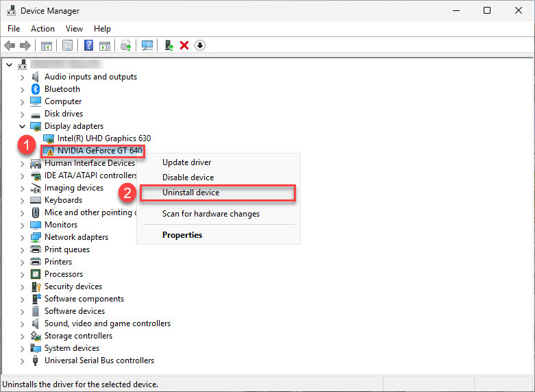Expand the Audio inputs and outputs node
The width and height of the screenshot is (535, 392).
22,77
